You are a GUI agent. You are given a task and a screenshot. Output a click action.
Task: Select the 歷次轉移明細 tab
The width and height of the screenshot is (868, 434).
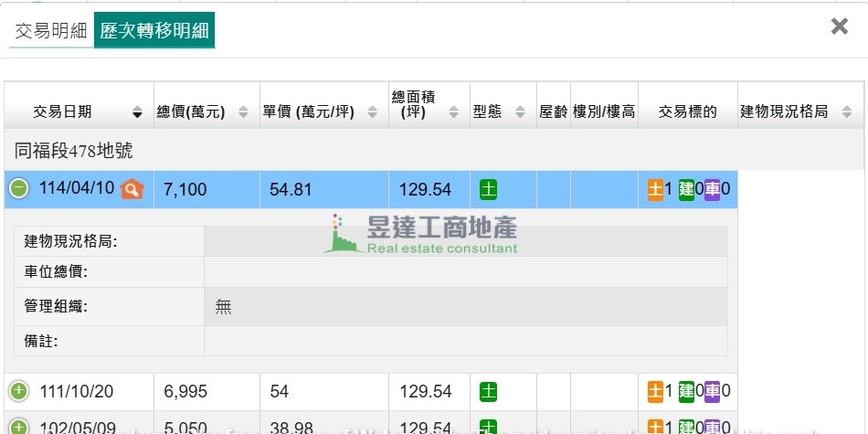[x=153, y=30]
